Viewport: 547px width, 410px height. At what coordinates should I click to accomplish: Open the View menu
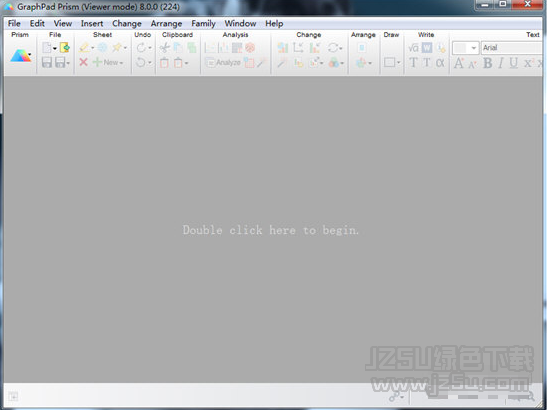(63, 23)
